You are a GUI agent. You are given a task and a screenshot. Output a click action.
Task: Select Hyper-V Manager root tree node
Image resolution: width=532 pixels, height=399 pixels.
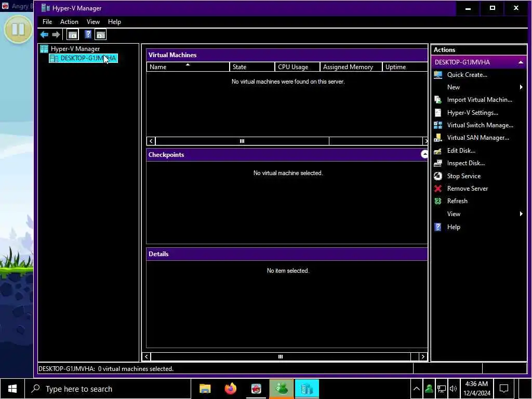[x=75, y=49]
